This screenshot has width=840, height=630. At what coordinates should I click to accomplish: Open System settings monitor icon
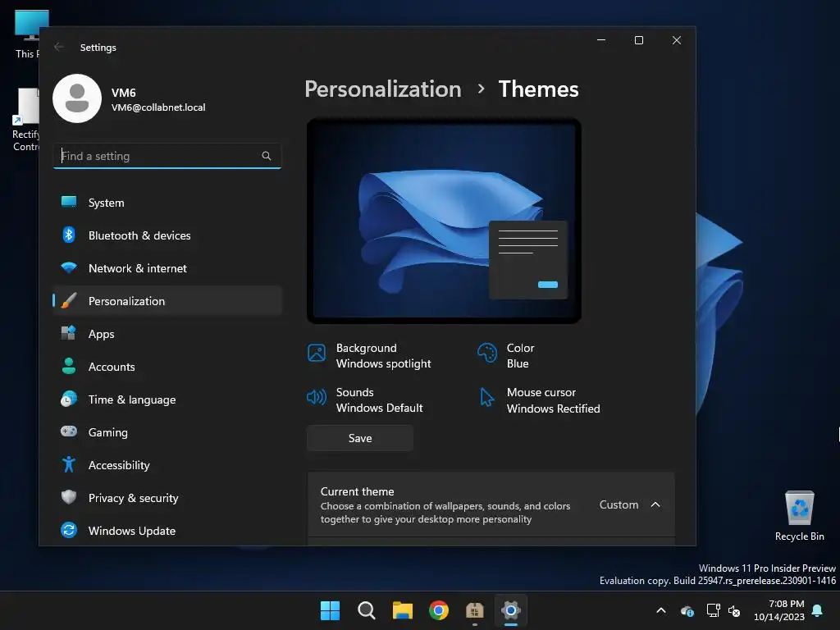point(69,202)
